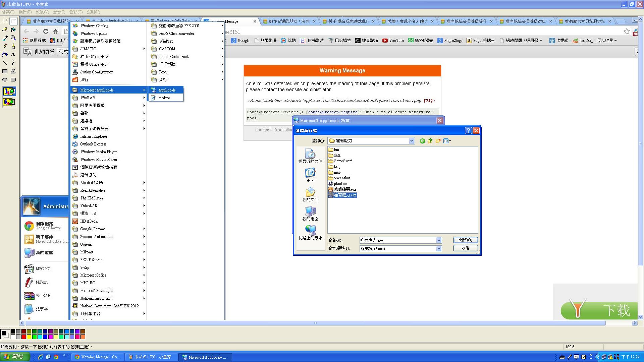Go up one folder level in file dialog
Viewport: 644px width, 362px height.
click(x=430, y=141)
